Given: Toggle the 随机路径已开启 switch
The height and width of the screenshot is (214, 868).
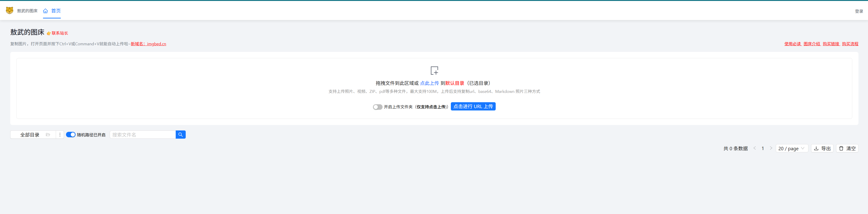Looking at the screenshot, I should click(x=71, y=135).
